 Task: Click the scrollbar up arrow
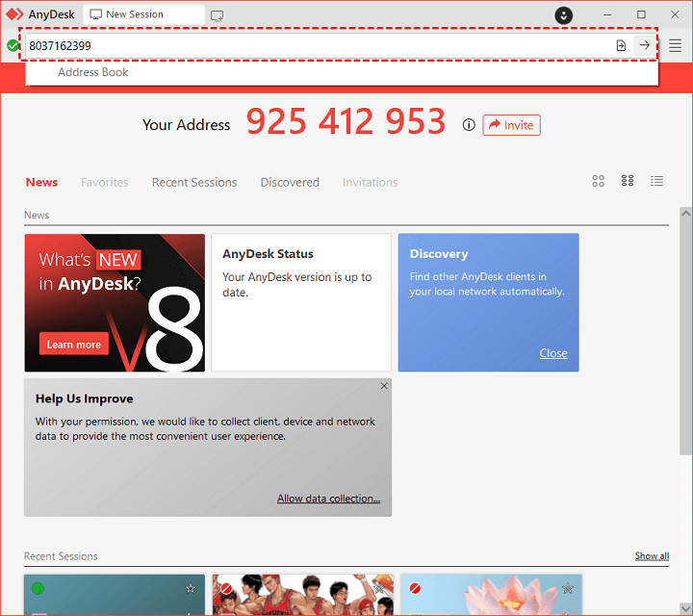[685, 213]
